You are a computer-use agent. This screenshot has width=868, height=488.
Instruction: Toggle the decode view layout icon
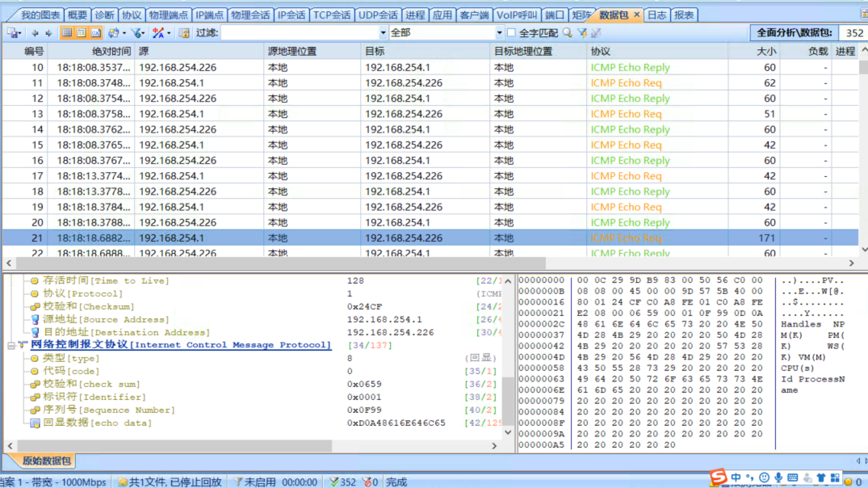[81, 33]
